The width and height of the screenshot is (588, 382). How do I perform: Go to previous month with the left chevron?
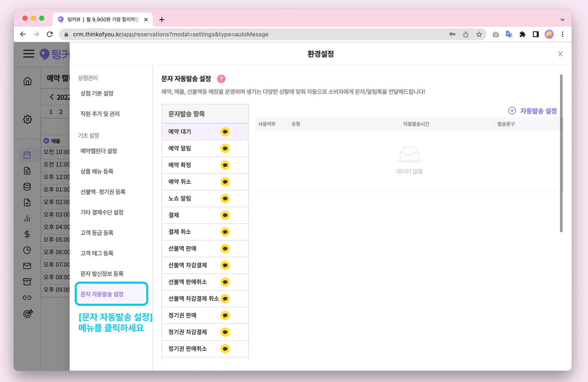pyautogui.click(x=52, y=97)
